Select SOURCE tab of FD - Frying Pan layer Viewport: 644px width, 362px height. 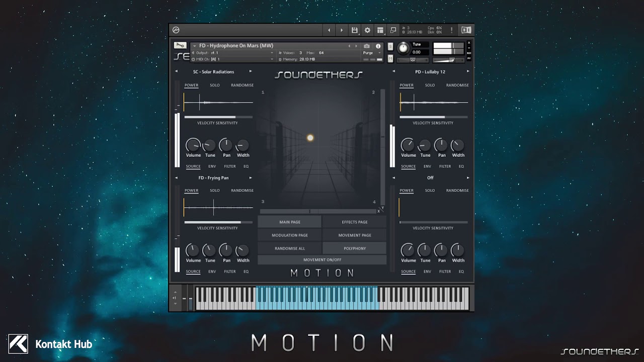(x=193, y=271)
